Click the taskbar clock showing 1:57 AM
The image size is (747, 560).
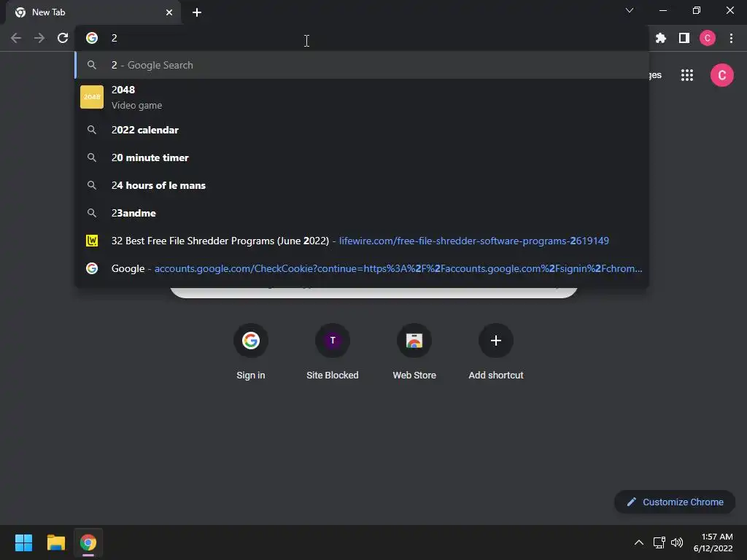(x=713, y=542)
